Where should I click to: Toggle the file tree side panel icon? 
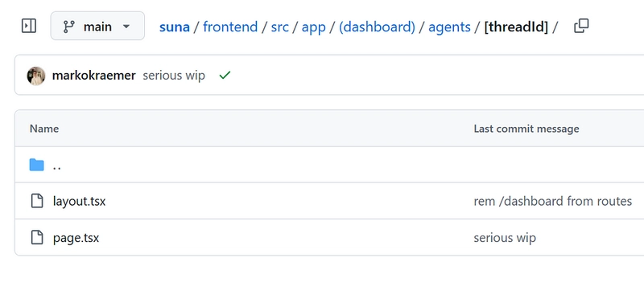(29, 26)
